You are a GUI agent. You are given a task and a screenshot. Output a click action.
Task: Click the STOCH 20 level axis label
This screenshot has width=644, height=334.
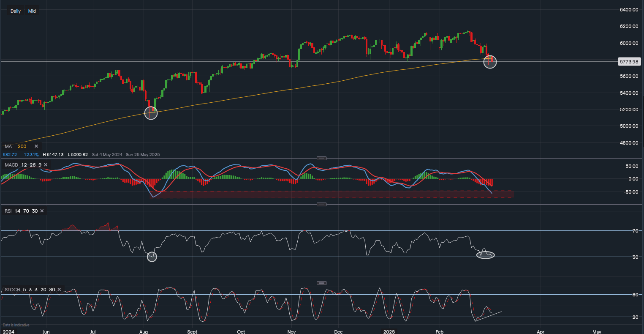pos(635,317)
